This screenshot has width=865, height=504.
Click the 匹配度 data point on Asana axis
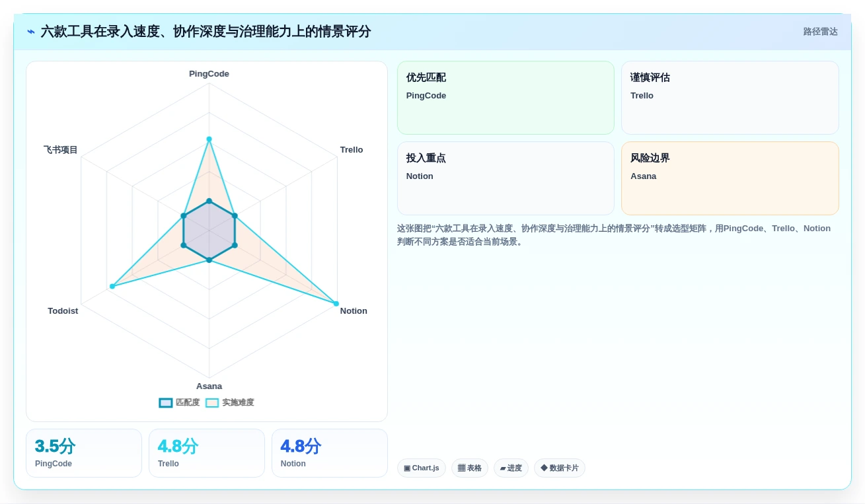tap(209, 260)
